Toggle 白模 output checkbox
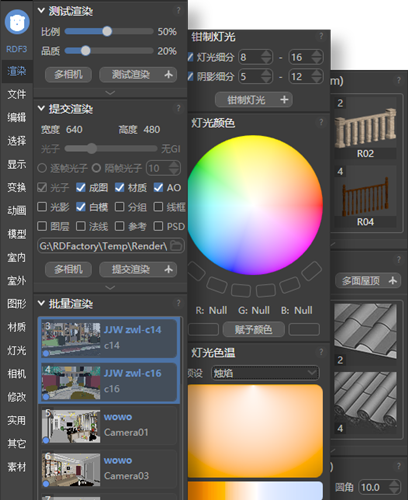 coord(81,207)
